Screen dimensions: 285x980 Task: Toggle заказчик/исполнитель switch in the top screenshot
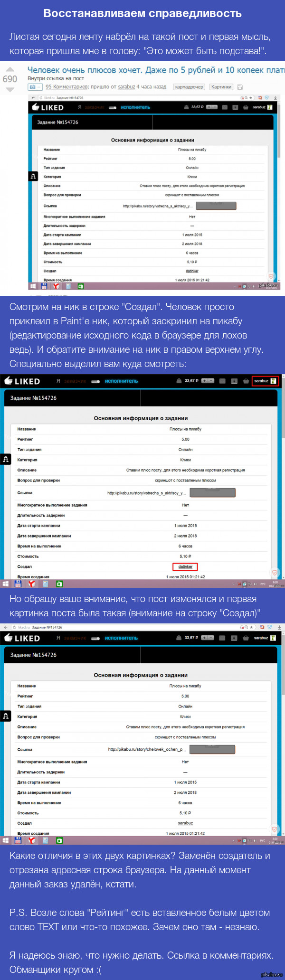pyautogui.click(x=112, y=108)
